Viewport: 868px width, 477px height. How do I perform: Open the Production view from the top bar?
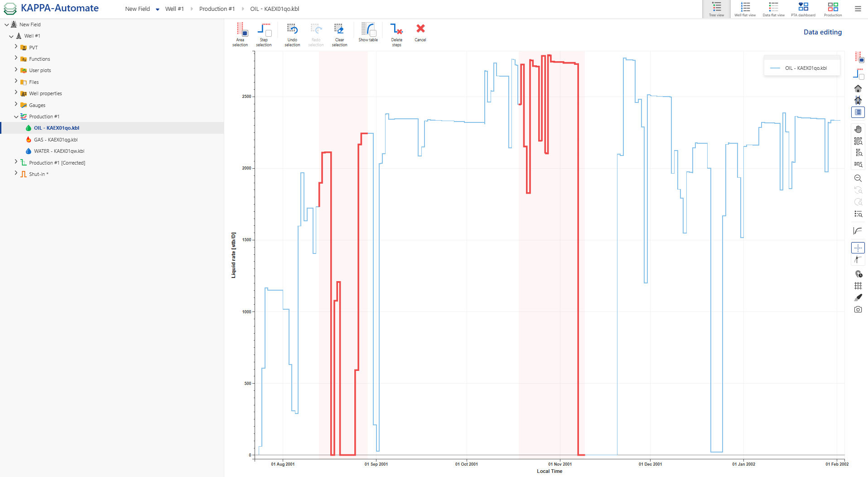click(x=833, y=9)
